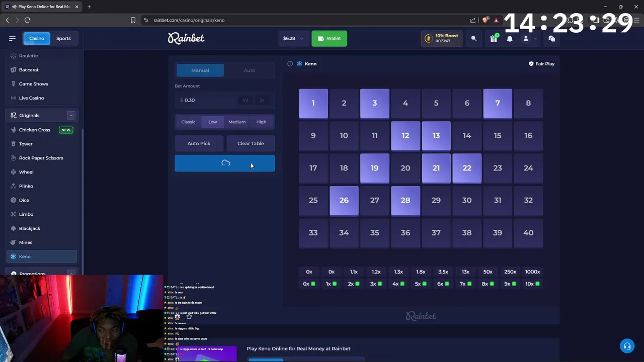Deselect Keno number 7
This screenshot has height=362, width=644.
coord(498,103)
